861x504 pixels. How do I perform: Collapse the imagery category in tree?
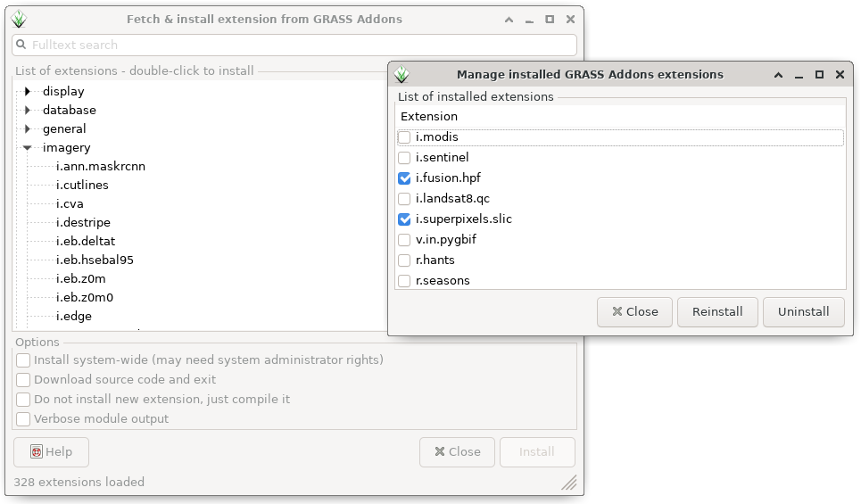tap(27, 147)
